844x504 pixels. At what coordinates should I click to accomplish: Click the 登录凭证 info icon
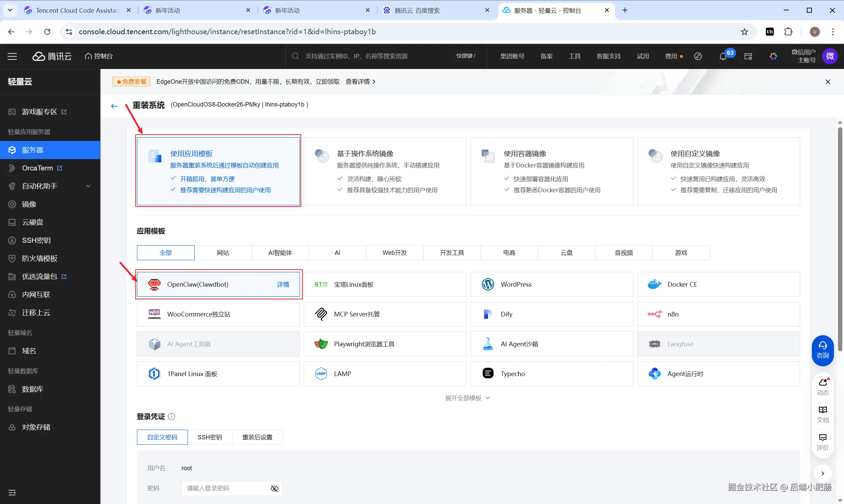click(x=171, y=417)
